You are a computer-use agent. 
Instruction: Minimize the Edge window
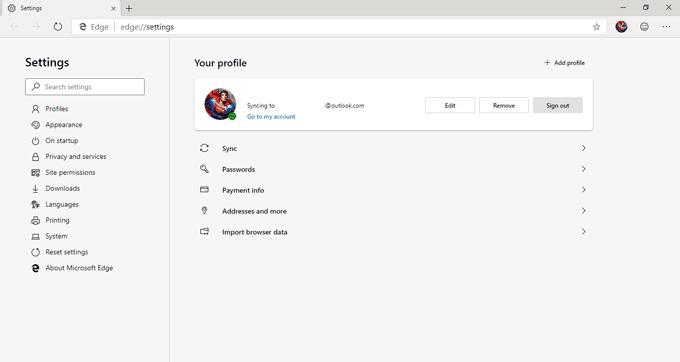point(623,7)
